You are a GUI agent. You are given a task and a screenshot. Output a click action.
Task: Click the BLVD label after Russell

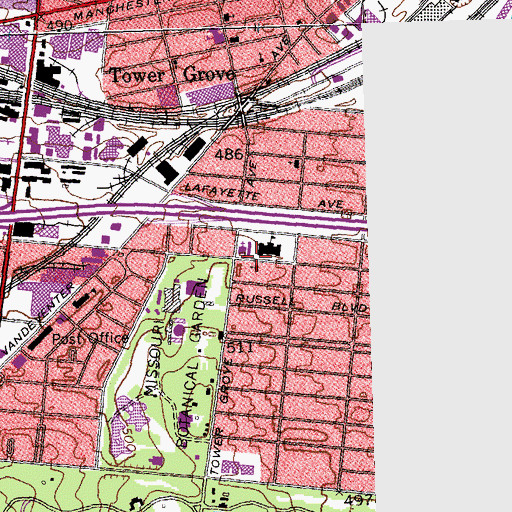[x=350, y=307]
